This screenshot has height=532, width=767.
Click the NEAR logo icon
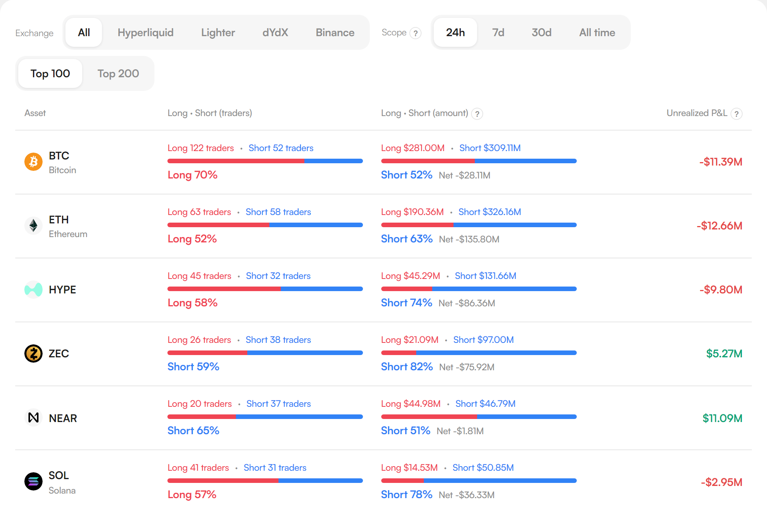(x=33, y=417)
